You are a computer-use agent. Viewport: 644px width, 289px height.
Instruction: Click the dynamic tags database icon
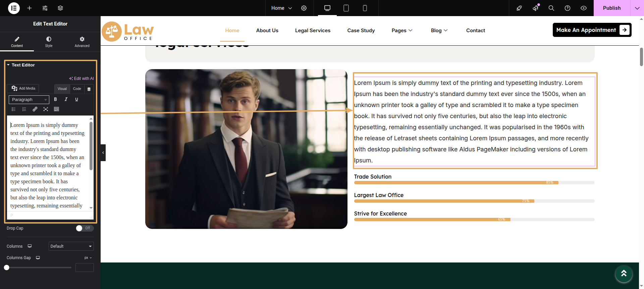tap(89, 89)
